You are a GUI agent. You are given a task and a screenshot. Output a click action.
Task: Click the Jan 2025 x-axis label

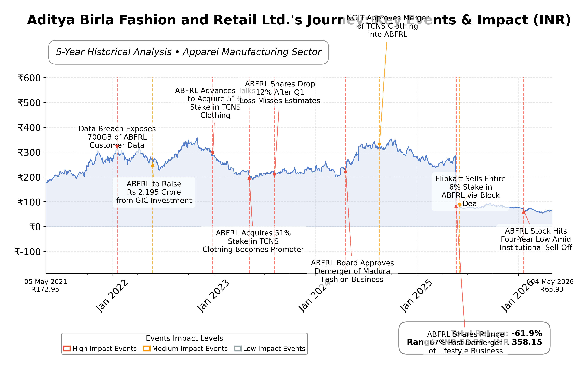tap(416, 296)
